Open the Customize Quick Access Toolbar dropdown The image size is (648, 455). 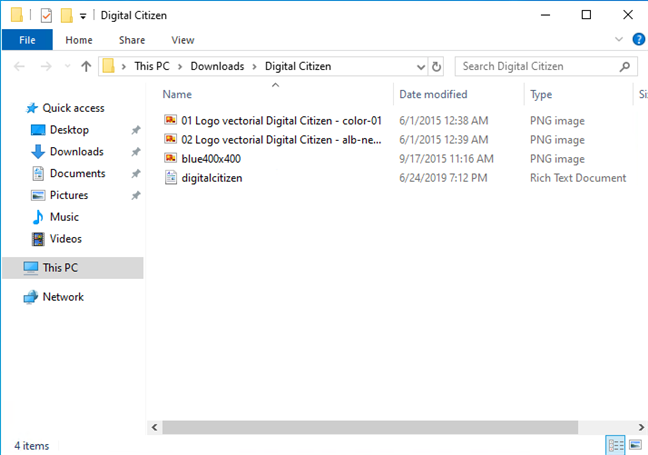pos(83,16)
